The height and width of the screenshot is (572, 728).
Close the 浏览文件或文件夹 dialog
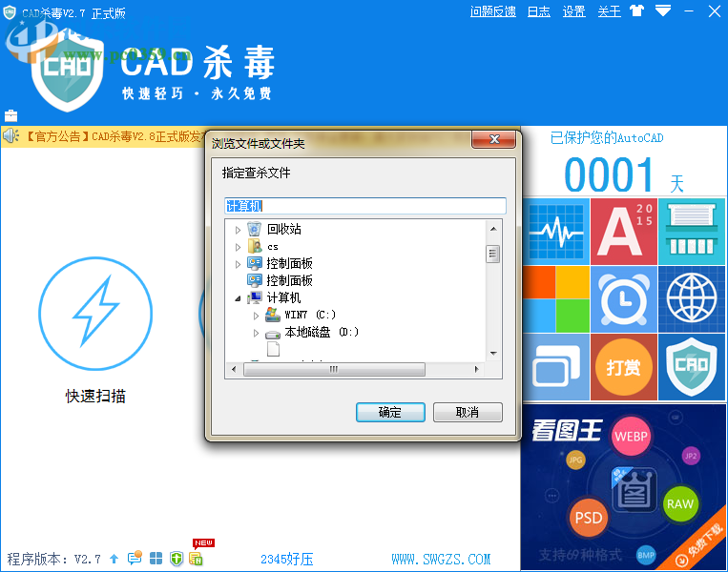(x=493, y=139)
